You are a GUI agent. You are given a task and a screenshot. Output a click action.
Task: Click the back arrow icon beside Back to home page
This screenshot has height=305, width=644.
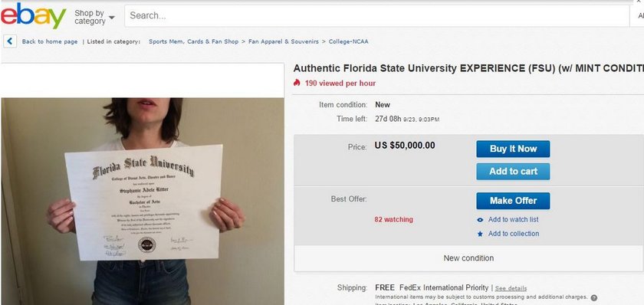click(x=10, y=41)
